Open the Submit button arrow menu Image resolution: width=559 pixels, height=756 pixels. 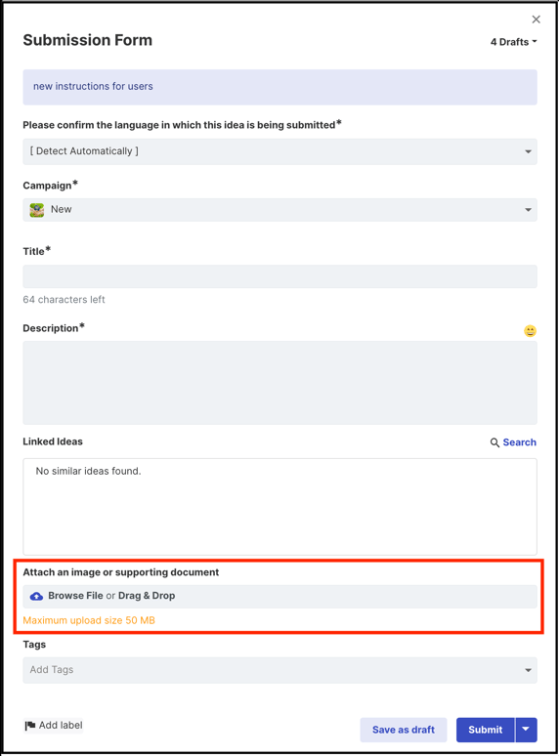[526, 730]
